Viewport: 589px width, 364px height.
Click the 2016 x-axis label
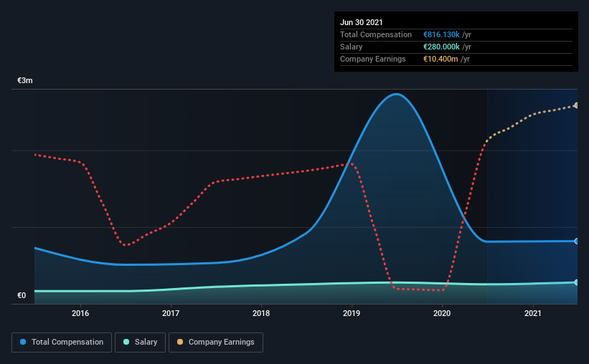(80, 313)
